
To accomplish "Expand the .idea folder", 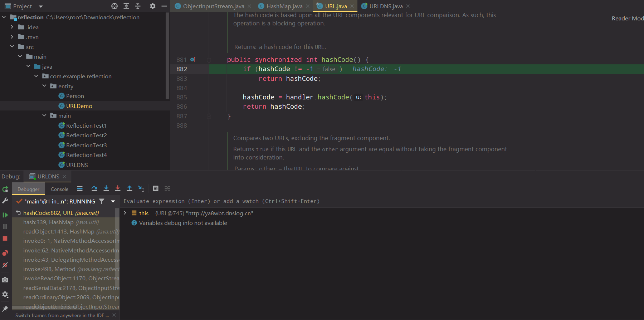I will click(12, 27).
